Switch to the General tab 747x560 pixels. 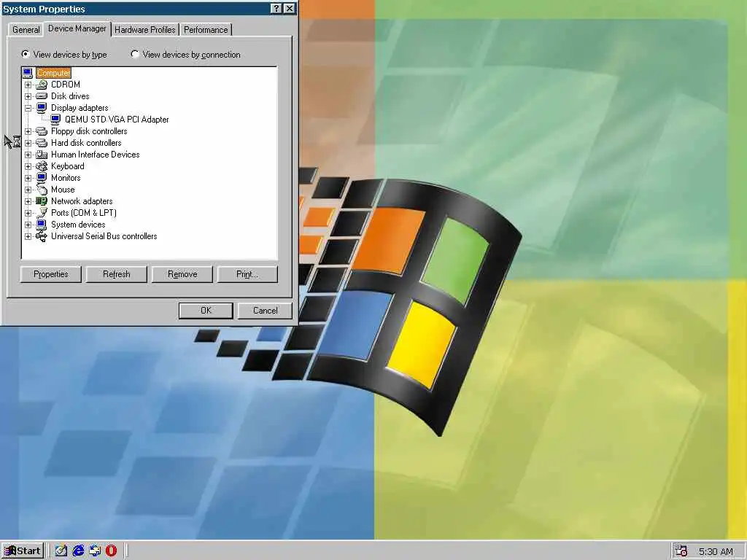(x=26, y=29)
